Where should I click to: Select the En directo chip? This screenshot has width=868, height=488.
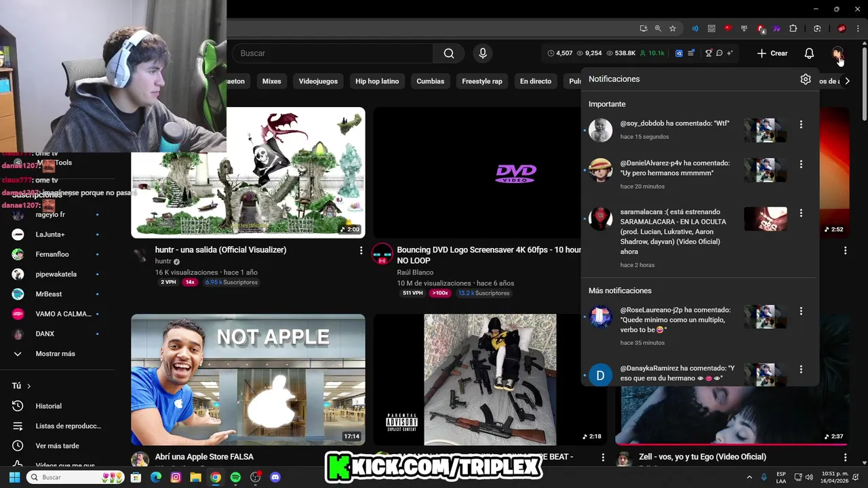(536, 81)
